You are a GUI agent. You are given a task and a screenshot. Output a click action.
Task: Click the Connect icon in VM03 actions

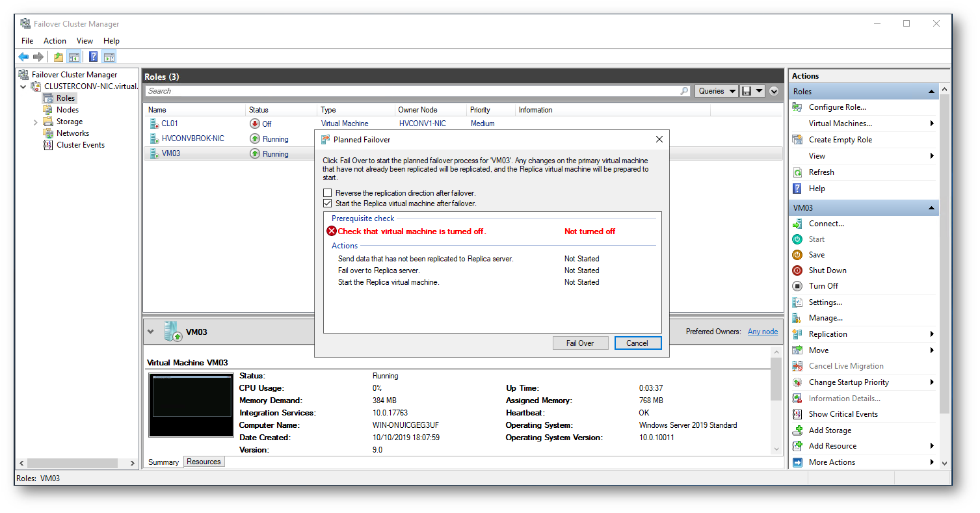click(x=797, y=224)
